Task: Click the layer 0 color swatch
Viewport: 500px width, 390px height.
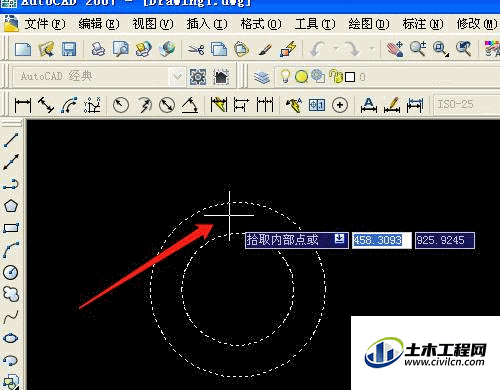Action: 350,77
